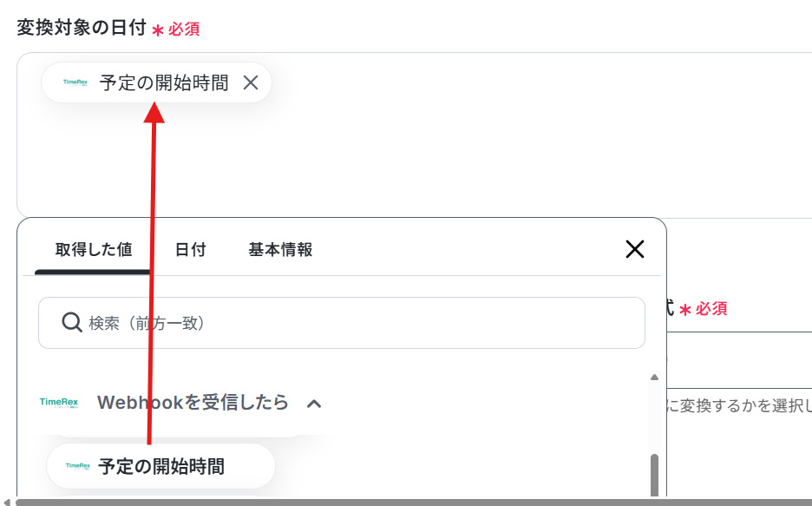Close the value picker panel

coord(635,249)
